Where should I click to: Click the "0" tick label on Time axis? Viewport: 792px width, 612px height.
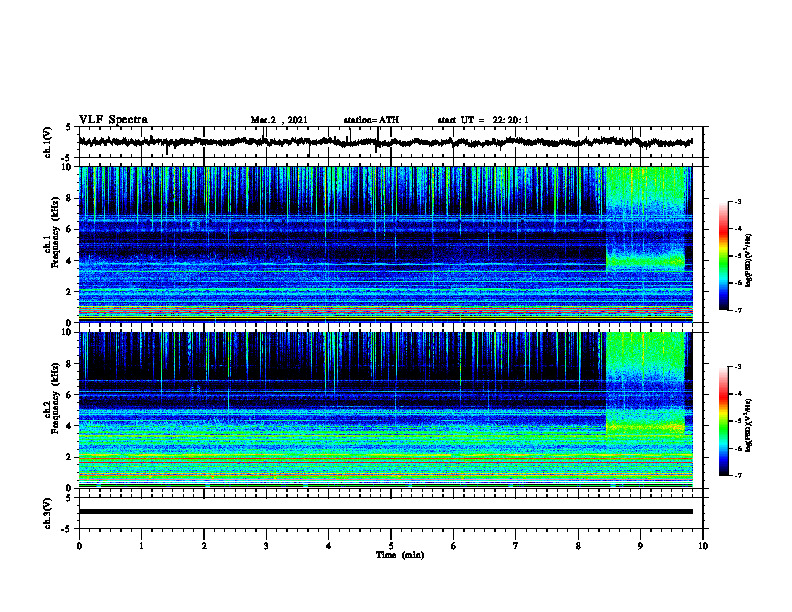79,546
